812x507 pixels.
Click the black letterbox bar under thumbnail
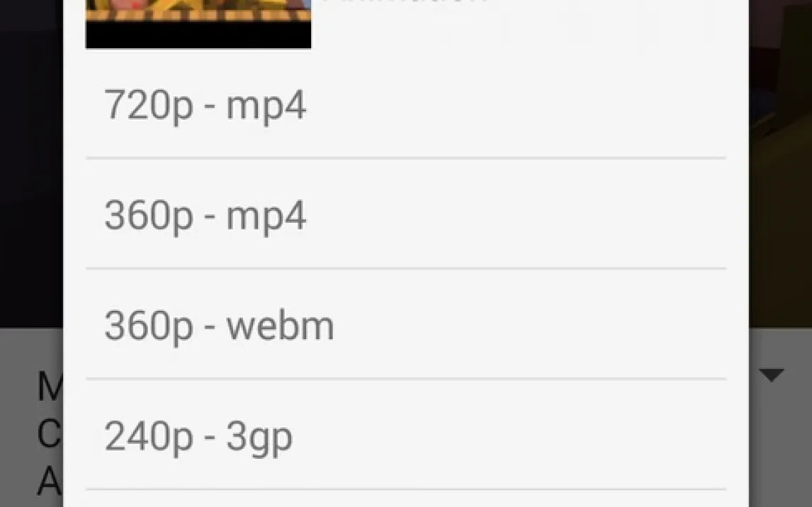[x=198, y=35]
